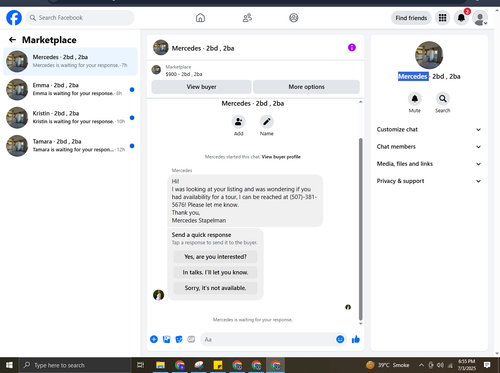Click the back arrow beside Marketplace

tap(12, 40)
